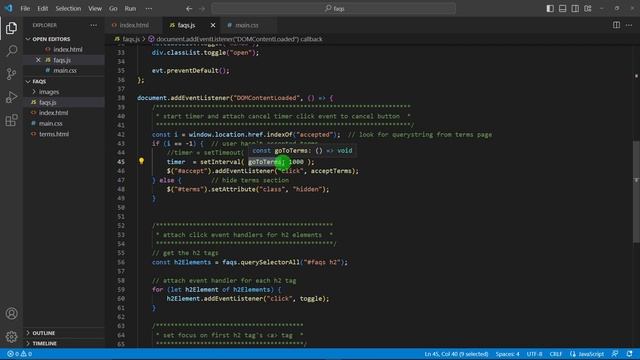This screenshot has width=640, height=360.
Task: Open the overflow menu ellipsis in menu bar
Action: [149, 9]
